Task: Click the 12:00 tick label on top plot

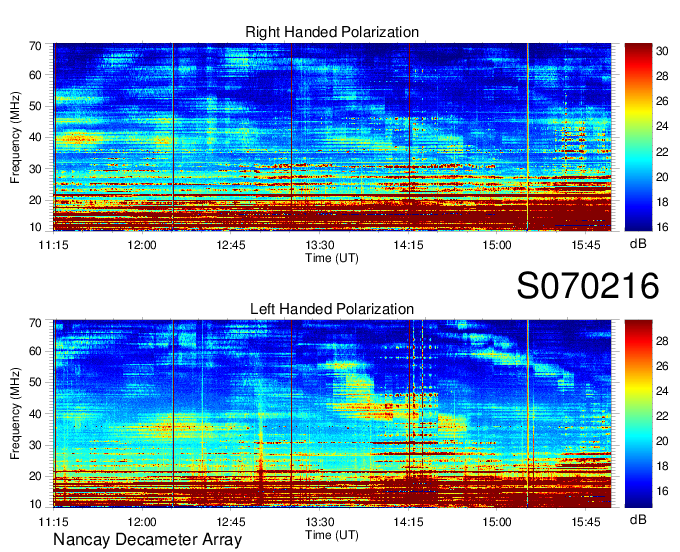Action: tap(142, 245)
